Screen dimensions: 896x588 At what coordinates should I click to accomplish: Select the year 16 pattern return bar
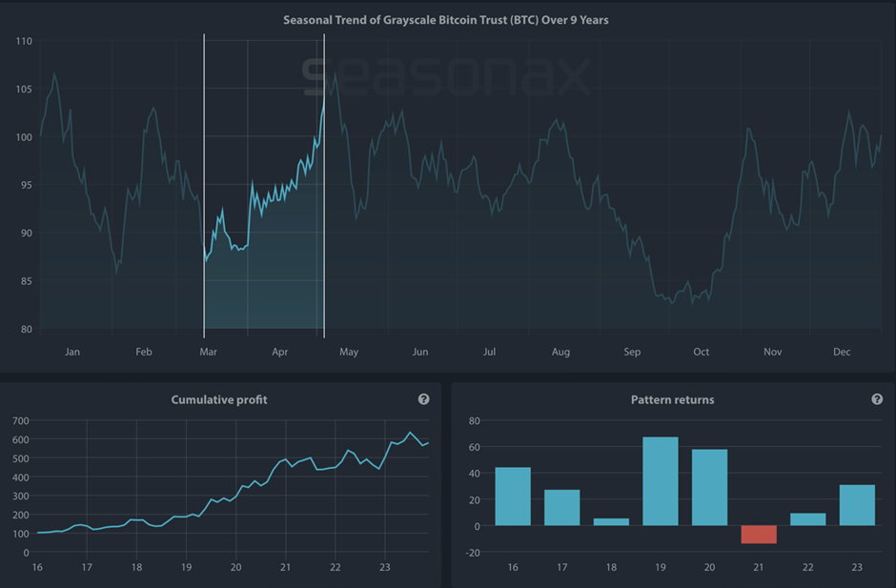(x=513, y=497)
